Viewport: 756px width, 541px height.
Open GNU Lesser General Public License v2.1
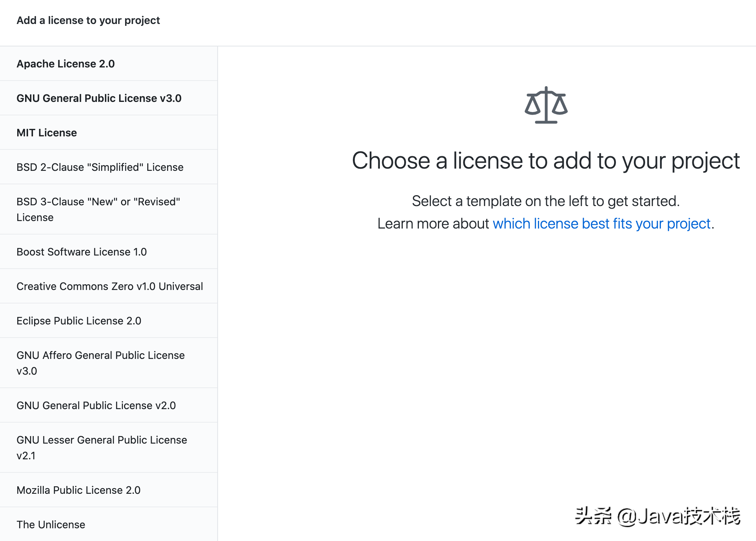coord(109,448)
